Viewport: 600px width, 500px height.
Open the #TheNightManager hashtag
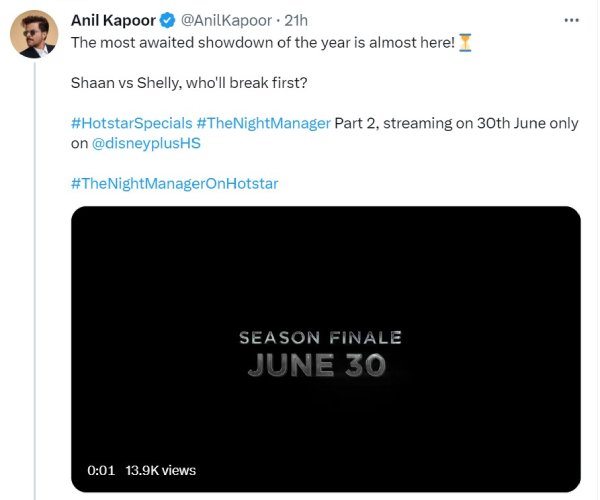coord(263,123)
